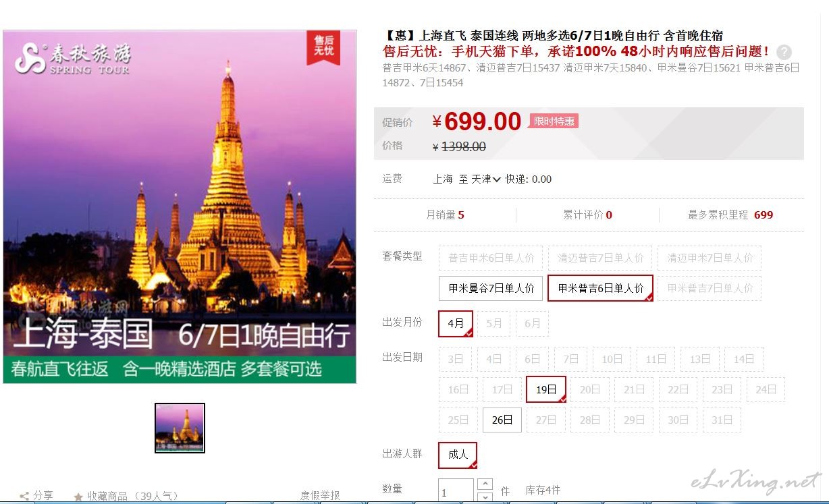Click the 限时特惠 promotion tag
This screenshot has width=829, height=504.
554,121
